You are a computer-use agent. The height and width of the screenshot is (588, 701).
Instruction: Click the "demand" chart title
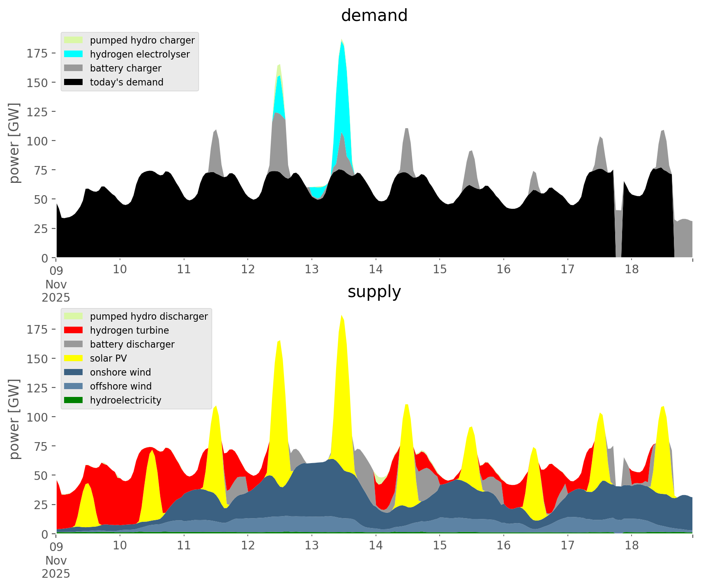coord(374,16)
